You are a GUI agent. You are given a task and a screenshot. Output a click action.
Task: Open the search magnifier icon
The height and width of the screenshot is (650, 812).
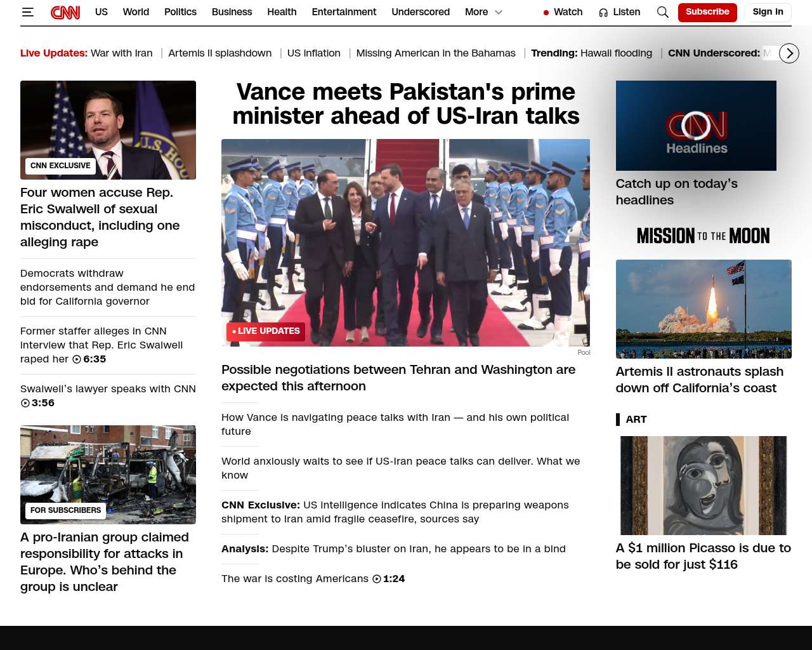point(662,12)
